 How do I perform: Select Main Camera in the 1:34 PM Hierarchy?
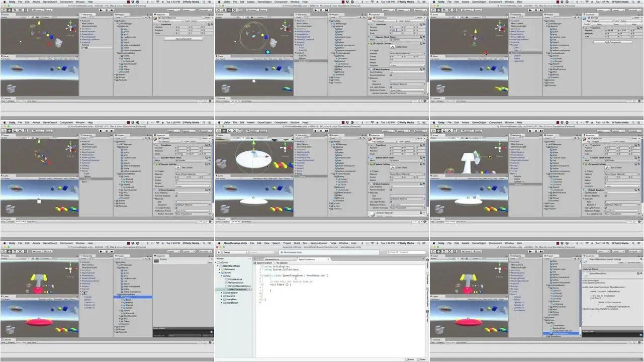87,24
